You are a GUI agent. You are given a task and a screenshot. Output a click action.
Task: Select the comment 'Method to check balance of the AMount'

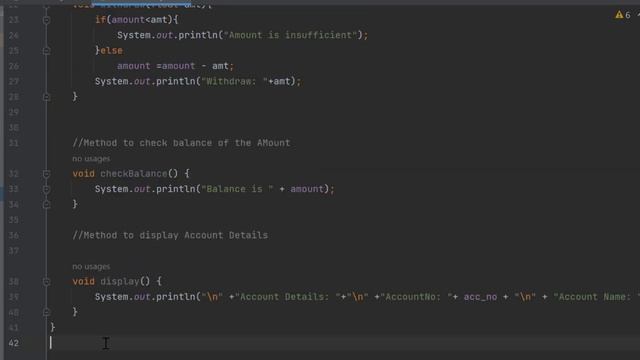coord(181,143)
